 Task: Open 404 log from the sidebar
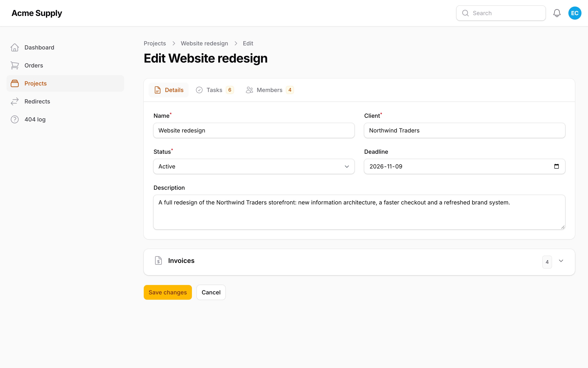65,120
